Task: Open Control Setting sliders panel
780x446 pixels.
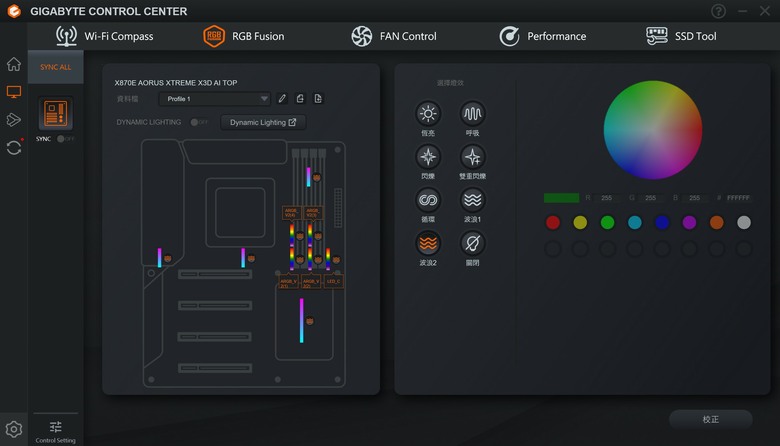Action: (x=56, y=432)
